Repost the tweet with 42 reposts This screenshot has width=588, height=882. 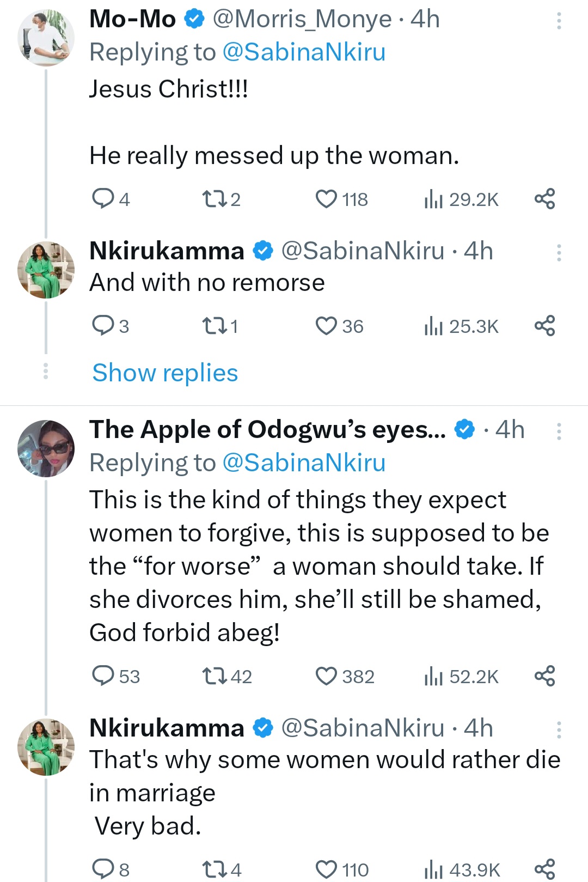211,676
